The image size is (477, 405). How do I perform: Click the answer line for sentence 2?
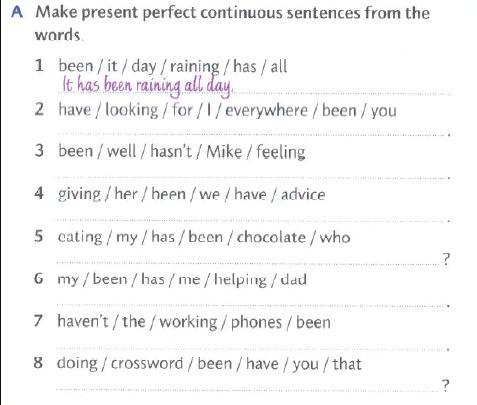(252, 134)
